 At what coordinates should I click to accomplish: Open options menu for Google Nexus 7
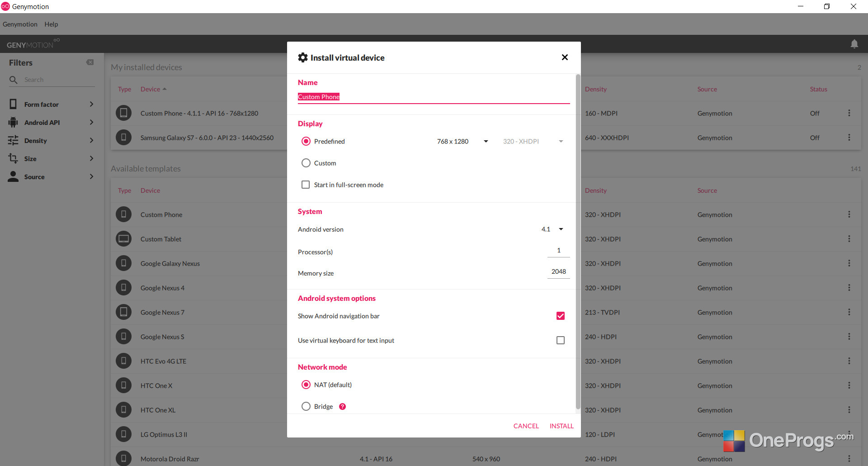click(849, 312)
